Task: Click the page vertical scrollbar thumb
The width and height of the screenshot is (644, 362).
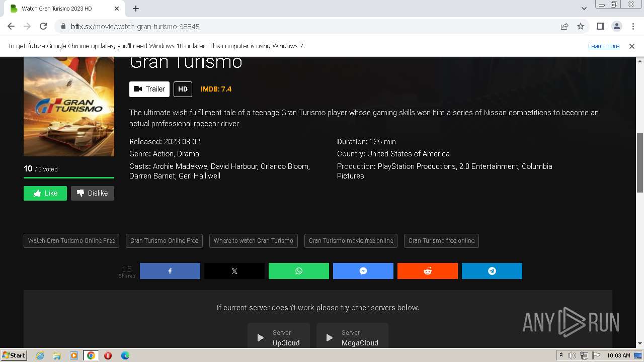Action: tap(640, 162)
